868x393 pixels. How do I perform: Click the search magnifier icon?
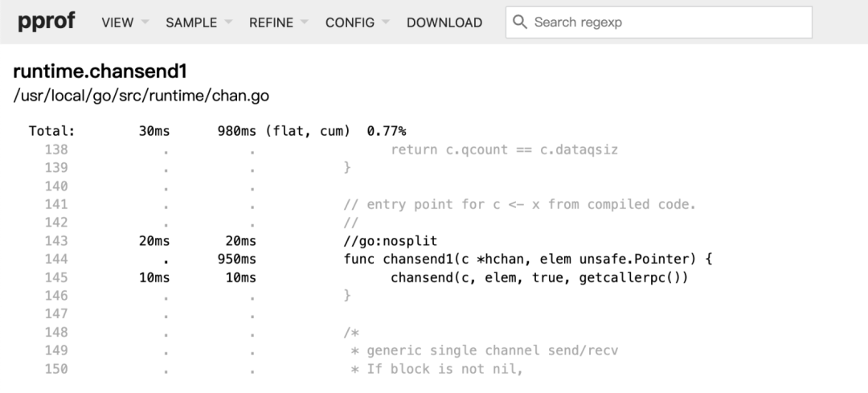(520, 23)
